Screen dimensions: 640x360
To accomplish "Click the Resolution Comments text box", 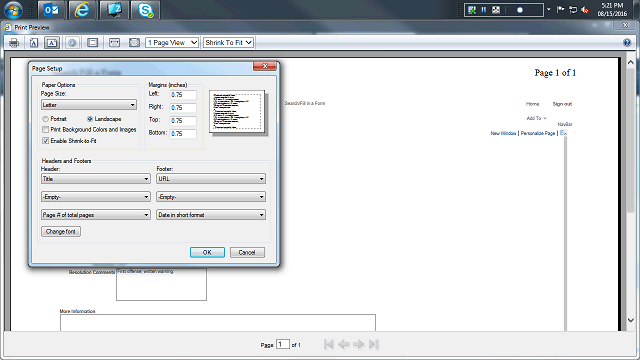I will pos(161,284).
